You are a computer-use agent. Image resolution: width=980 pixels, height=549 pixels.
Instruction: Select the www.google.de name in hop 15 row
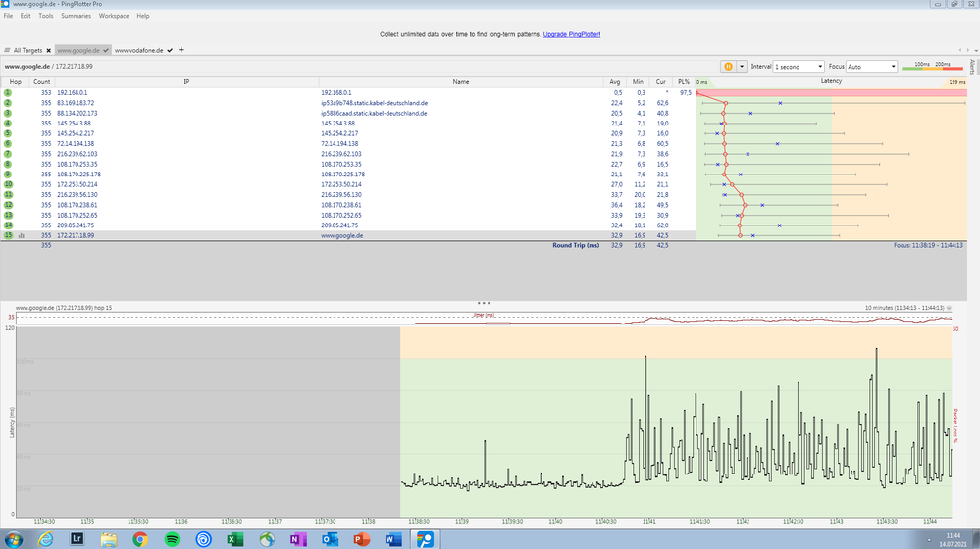[342, 235]
